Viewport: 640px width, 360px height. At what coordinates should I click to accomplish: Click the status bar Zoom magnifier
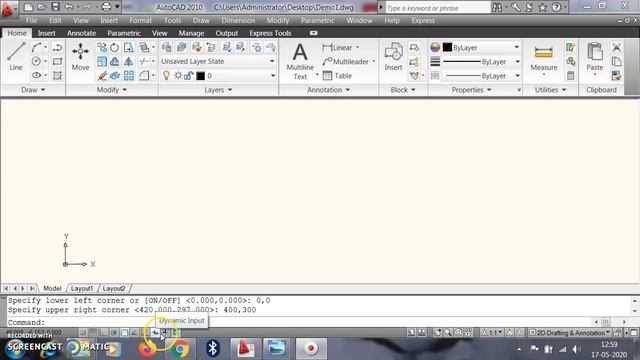point(448,333)
